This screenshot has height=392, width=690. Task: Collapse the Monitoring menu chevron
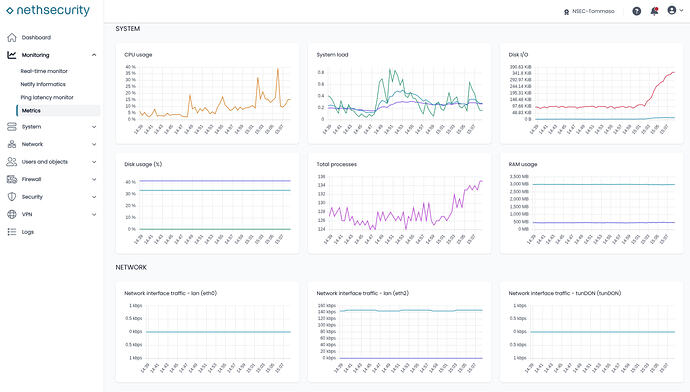pos(94,55)
